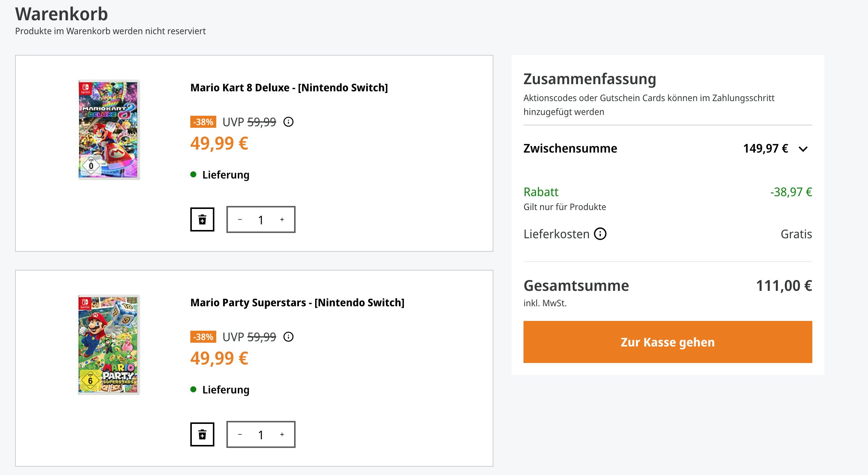
Task: Open UVP info icon for Mario Kart
Action: [288, 122]
